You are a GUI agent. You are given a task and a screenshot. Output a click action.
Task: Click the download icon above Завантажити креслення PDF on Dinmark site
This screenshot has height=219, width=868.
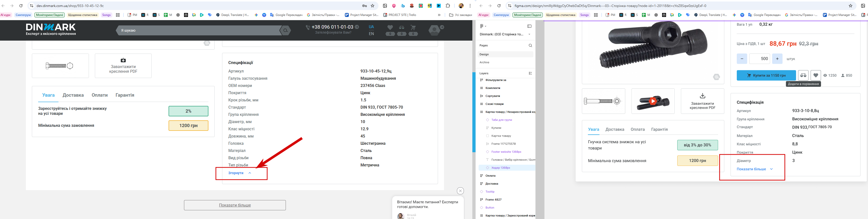click(123, 60)
